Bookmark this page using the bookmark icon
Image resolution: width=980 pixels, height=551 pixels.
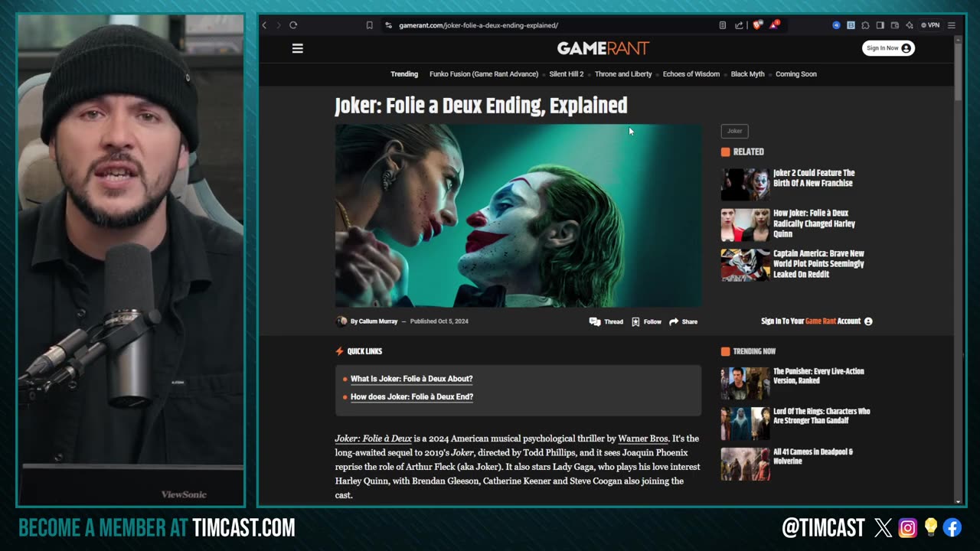click(369, 25)
